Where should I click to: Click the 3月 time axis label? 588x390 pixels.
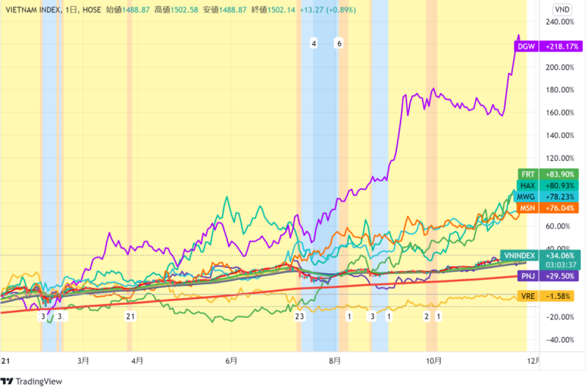[x=83, y=361]
